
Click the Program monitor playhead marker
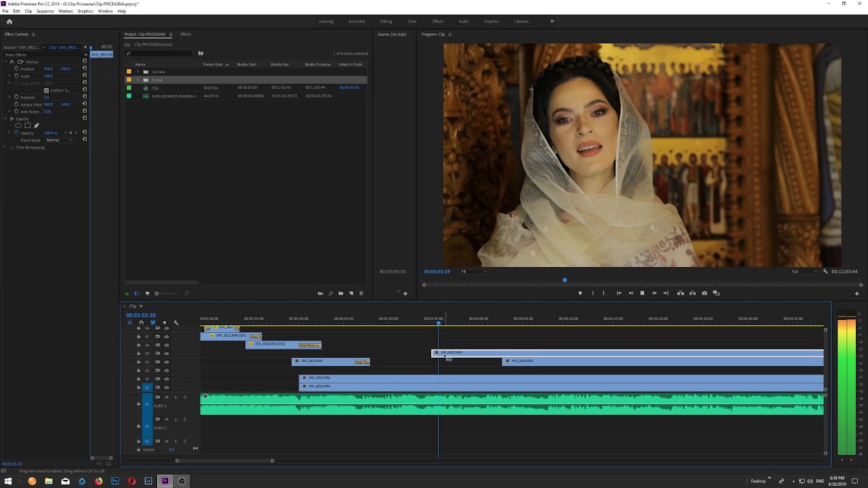coord(564,280)
